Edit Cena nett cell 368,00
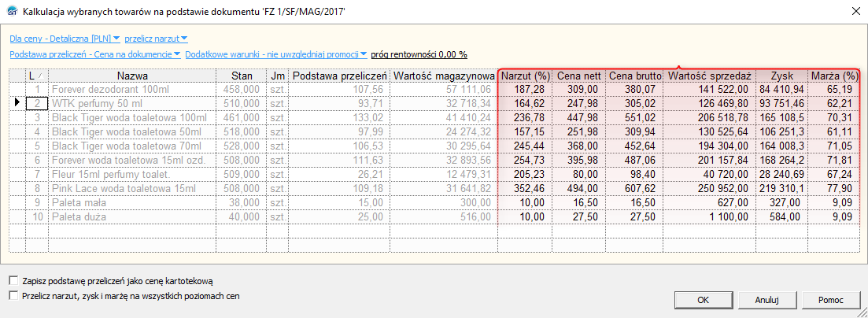868x318 pixels. (x=578, y=146)
